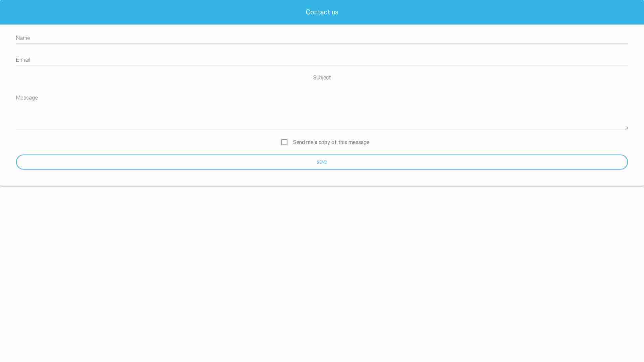Screen dimensions: 644x362
Task: Click the Message textarea resize handle
Action: [626, 128]
